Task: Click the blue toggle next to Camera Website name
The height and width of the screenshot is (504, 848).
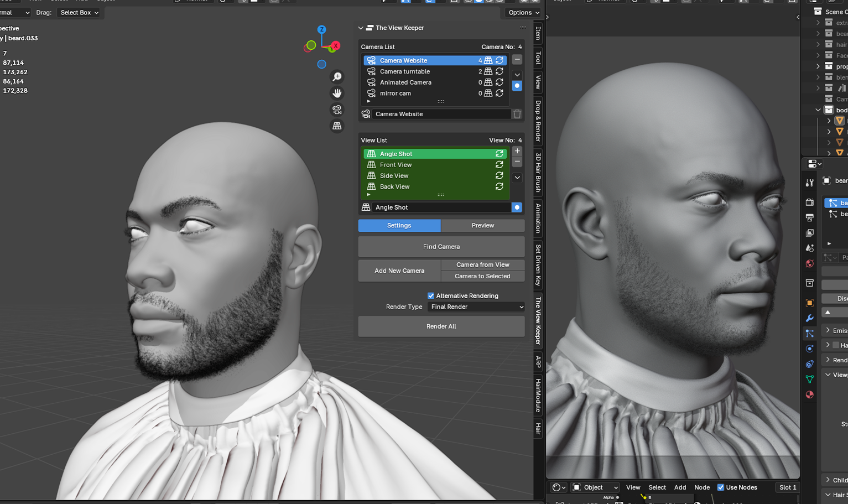Action: click(x=516, y=86)
